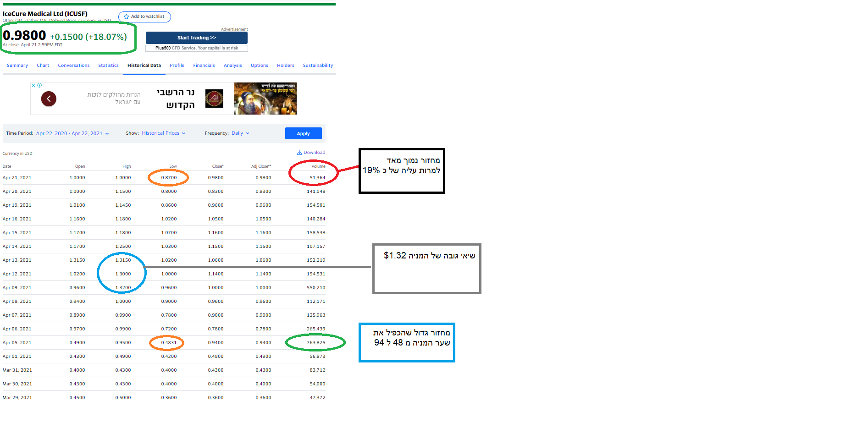This screenshot has width=868, height=428.
Task: Click the Start Trading button
Action: 197,38
